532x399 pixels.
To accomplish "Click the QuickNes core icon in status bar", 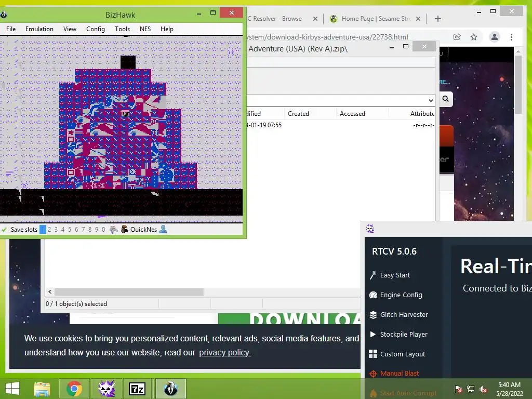I will (x=125, y=229).
